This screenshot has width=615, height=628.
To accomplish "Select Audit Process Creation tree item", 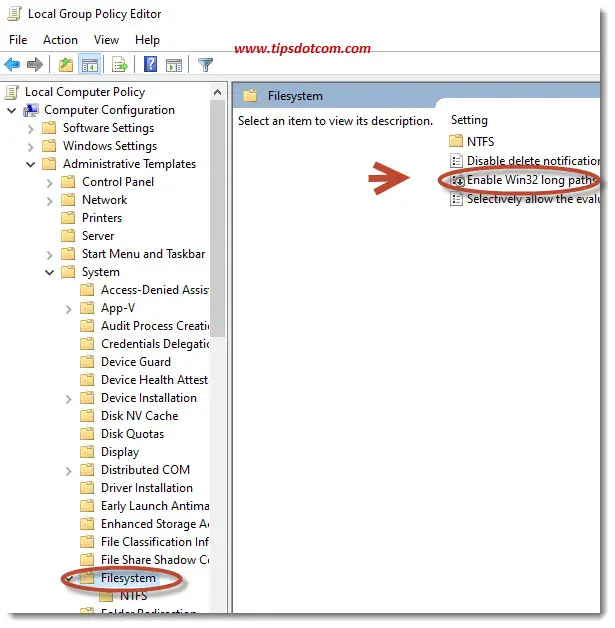I will [155, 326].
